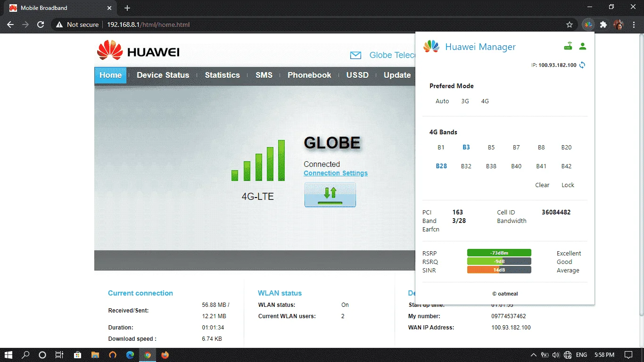
Task: Open the Update tab
Action: pyautogui.click(x=397, y=75)
